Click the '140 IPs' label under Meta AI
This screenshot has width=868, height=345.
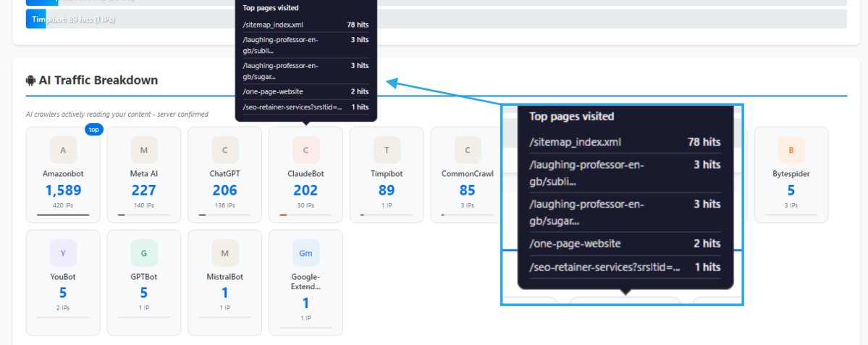(x=144, y=205)
